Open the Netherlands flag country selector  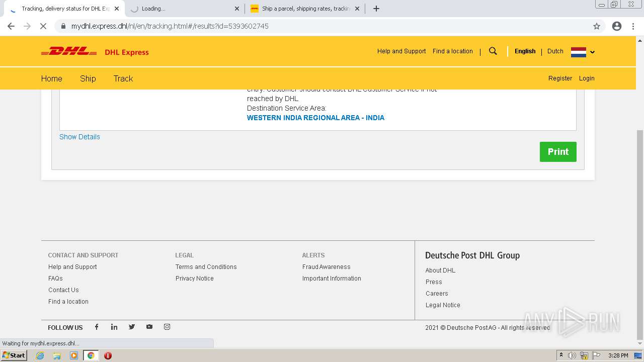(x=583, y=52)
